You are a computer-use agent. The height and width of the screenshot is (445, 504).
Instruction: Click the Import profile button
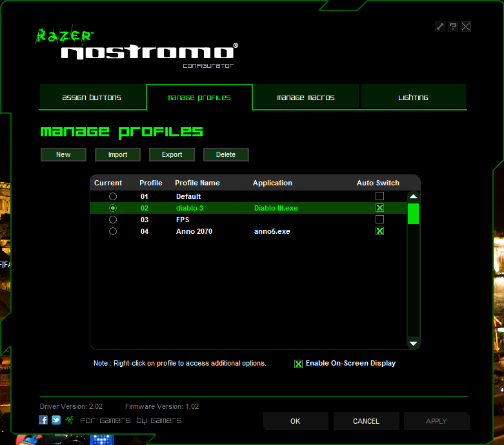pyautogui.click(x=117, y=154)
